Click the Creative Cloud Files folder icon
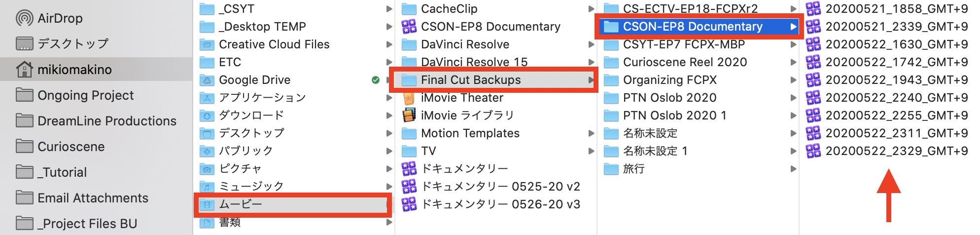 [207, 44]
